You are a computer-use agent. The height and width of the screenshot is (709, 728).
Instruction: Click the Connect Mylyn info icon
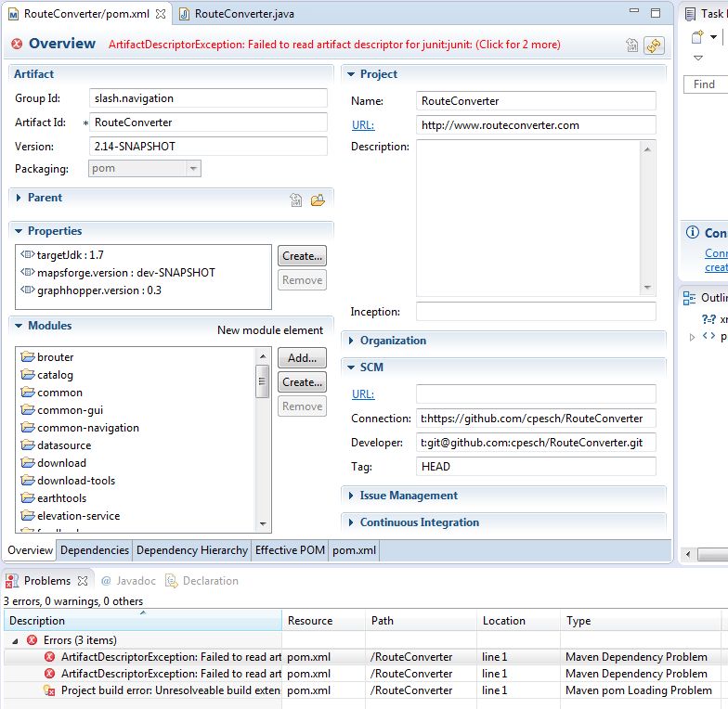click(x=693, y=232)
